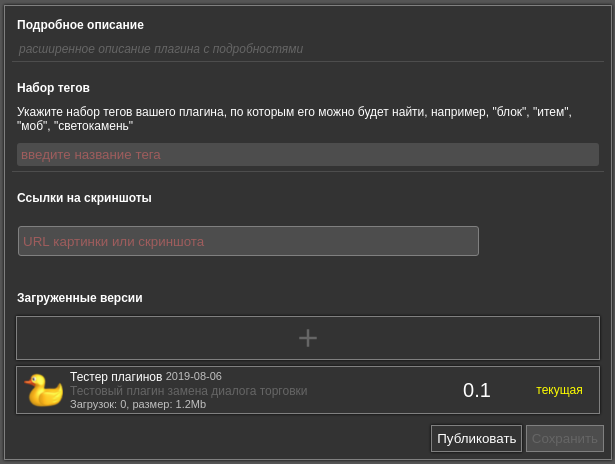Click the 2019-08-06 upload date
The image size is (615, 464).
(194, 376)
